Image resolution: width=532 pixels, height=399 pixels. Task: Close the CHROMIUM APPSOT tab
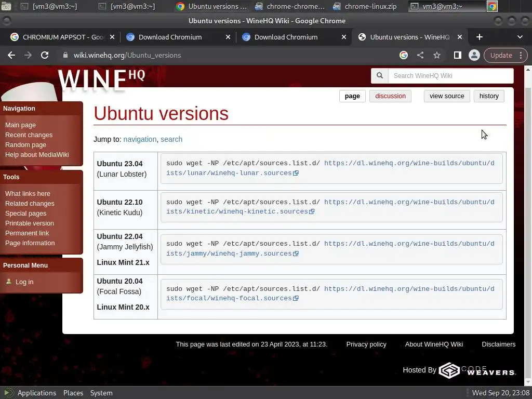(x=112, y=37)
